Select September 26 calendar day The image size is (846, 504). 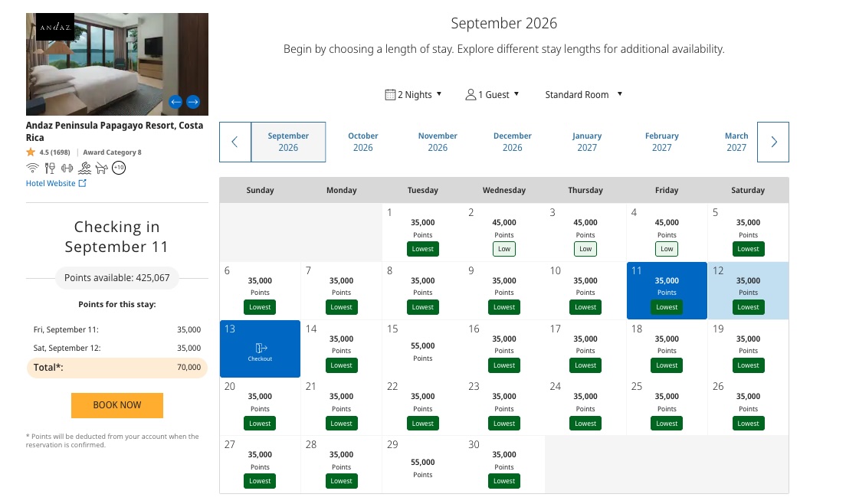(748, 407)
